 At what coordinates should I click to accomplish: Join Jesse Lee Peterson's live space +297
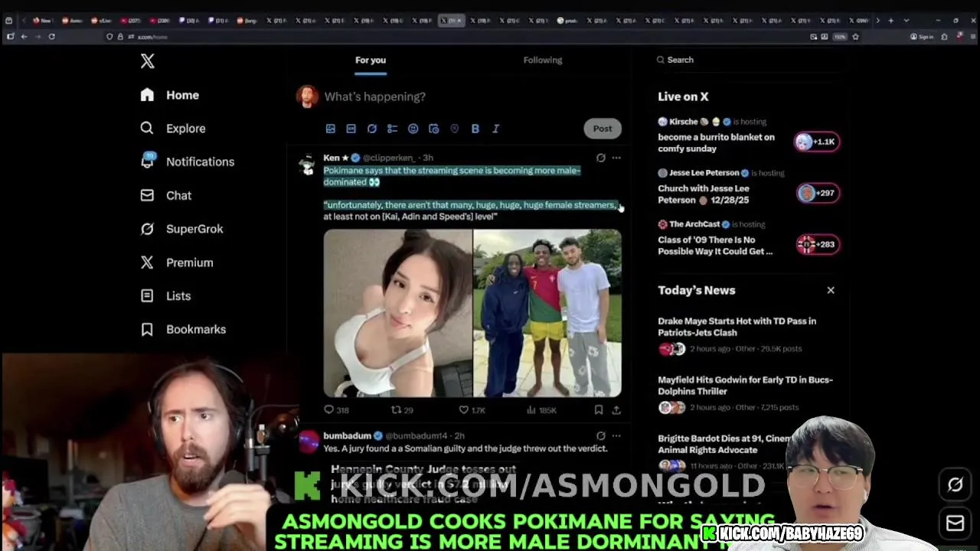coord(817,193)
